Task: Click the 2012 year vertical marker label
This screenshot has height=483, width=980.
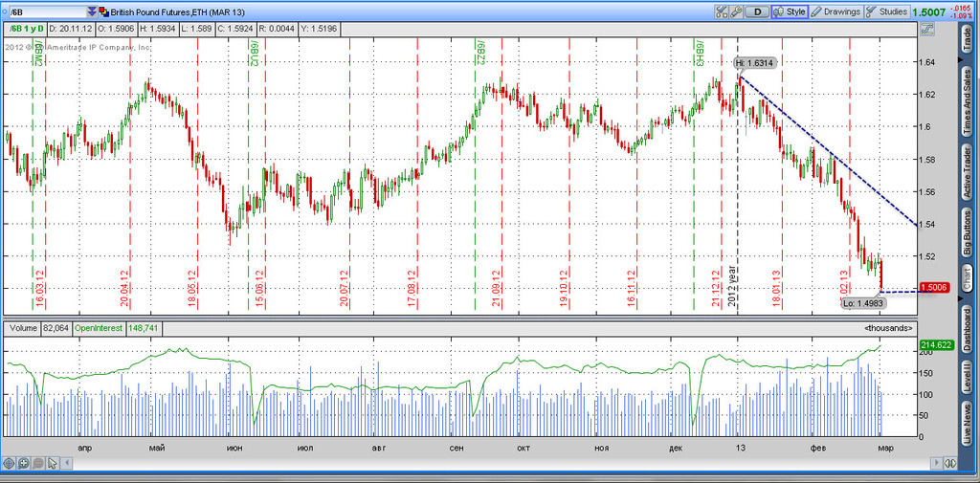Action: click(x=732, y=285)
